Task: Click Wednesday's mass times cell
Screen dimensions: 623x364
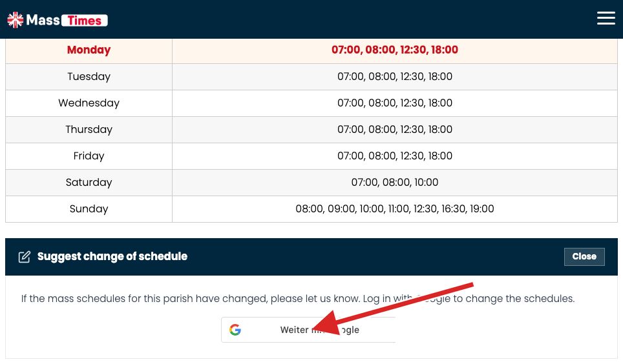Action: pos(394,103)
